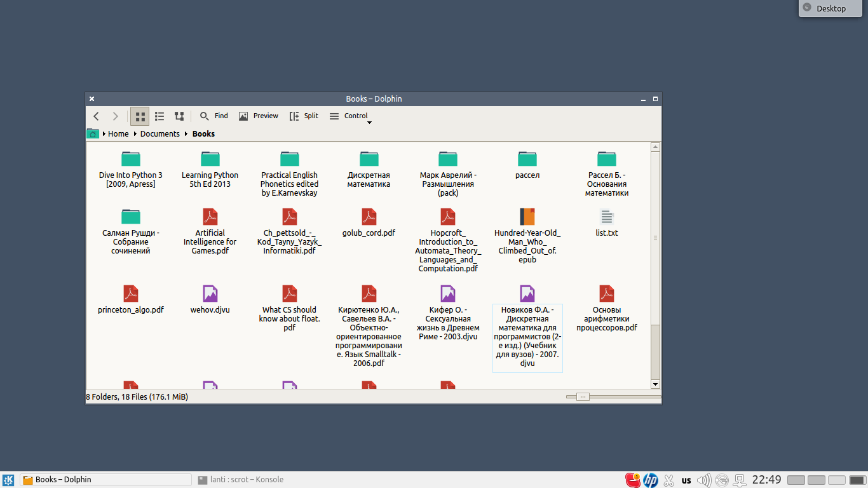The height and width of the screenshot is (488, 868).
Task: Open the KDE application launcher
Action: [x=8, y=480]
